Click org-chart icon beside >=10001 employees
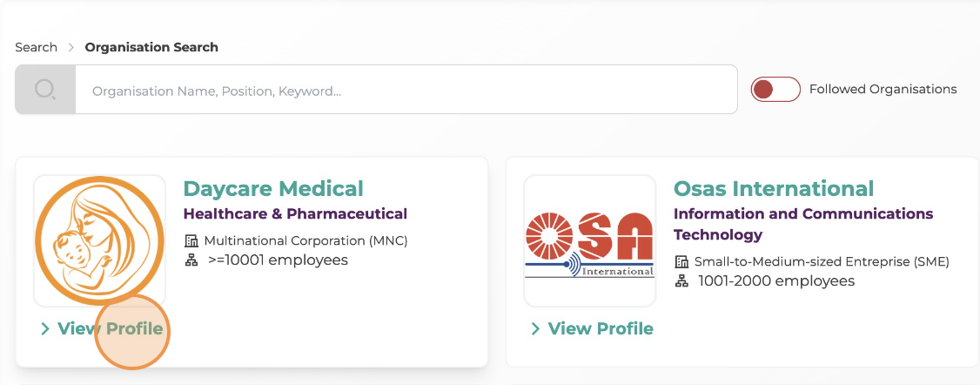The height and width of the screenshot is (385, 980). (191, 260)
